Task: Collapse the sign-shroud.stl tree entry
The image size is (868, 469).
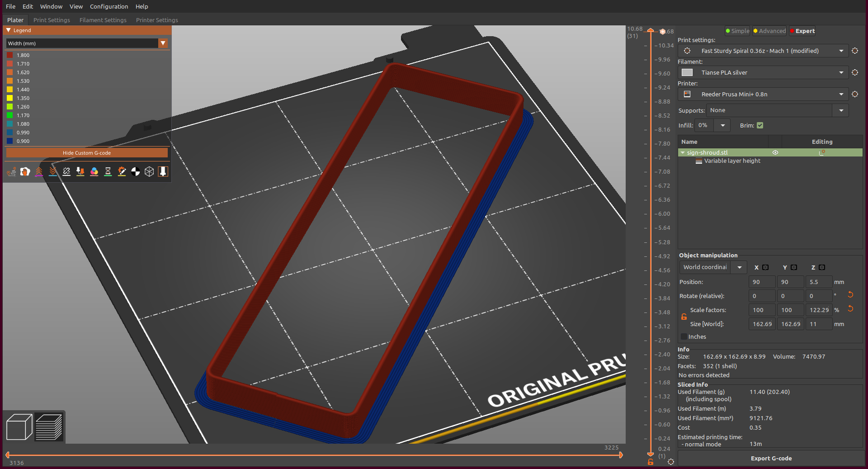Action: (683, 152)
